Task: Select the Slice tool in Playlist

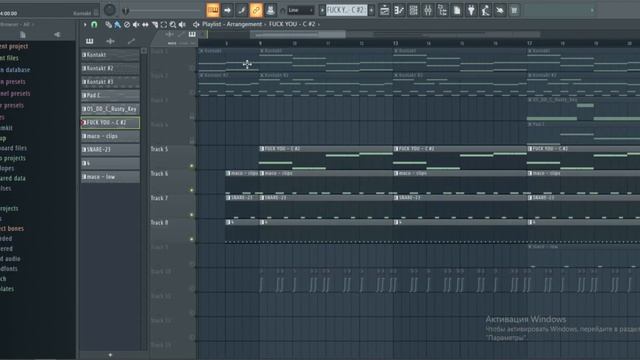Action: coord(155,24)
